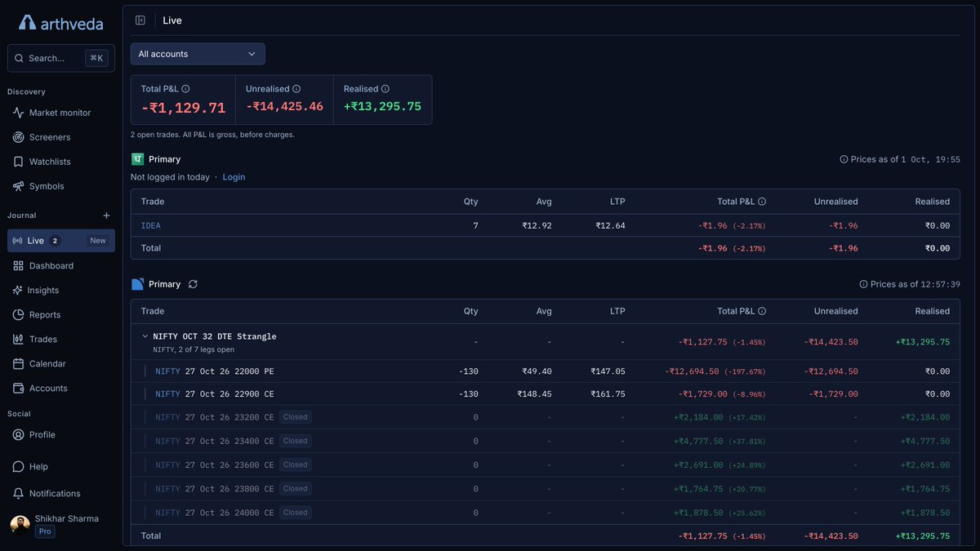Open NIFTY 27 Oct 26 23400 CE leg
The width and height of the screenshot is (980, 551).
tap(215, 441)
